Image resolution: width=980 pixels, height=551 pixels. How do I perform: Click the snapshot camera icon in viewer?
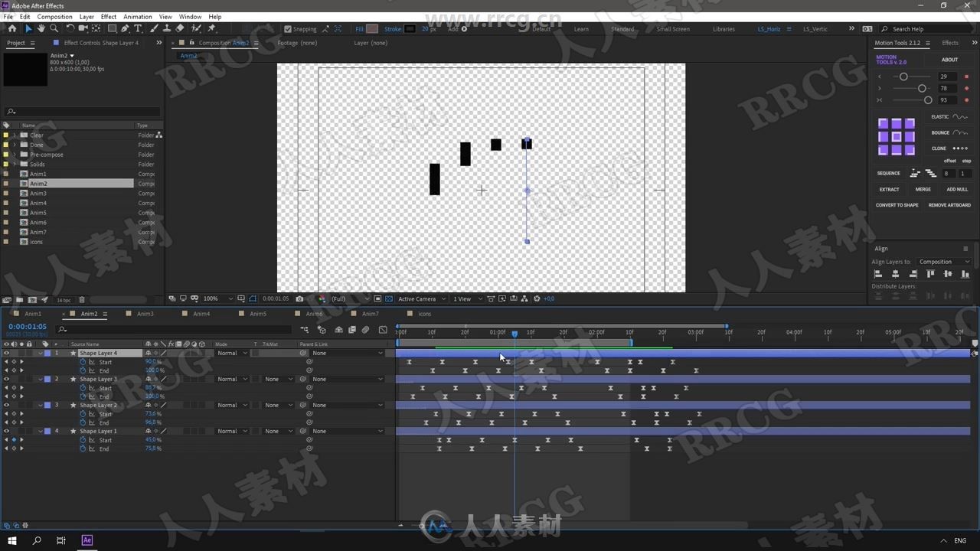point(299,298)
